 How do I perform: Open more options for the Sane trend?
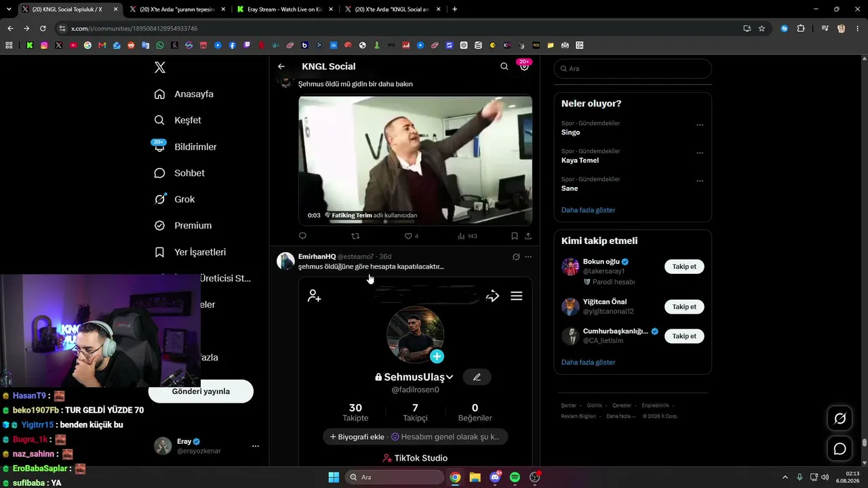(x=700, y=181)
